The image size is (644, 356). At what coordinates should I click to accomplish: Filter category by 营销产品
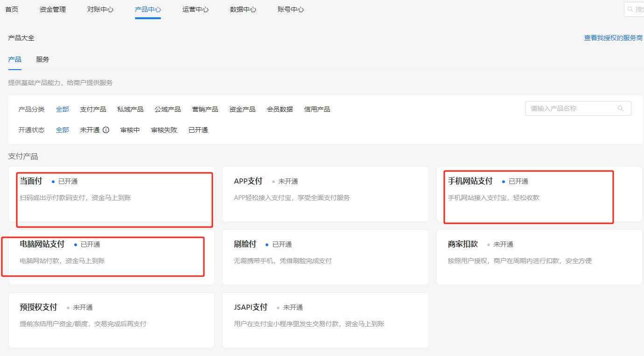205,109
